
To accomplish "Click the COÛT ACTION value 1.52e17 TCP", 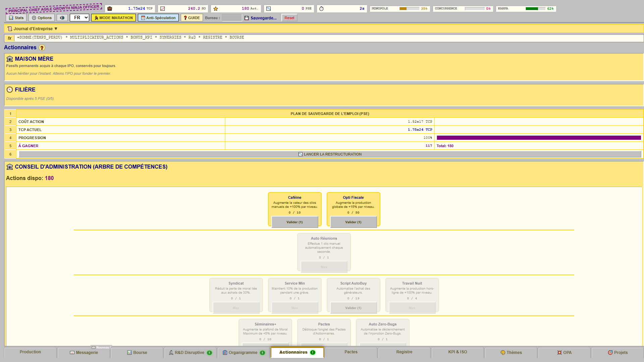I will (x=420, y=122).
